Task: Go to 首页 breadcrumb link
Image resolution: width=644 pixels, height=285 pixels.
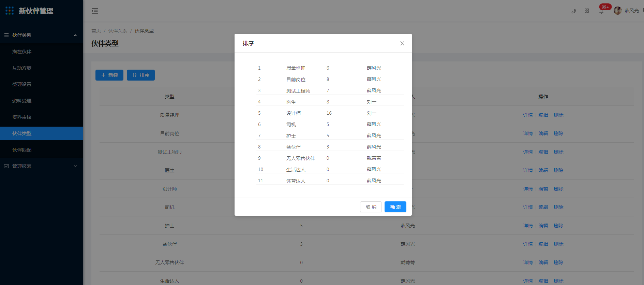Action: coord(96,31)
